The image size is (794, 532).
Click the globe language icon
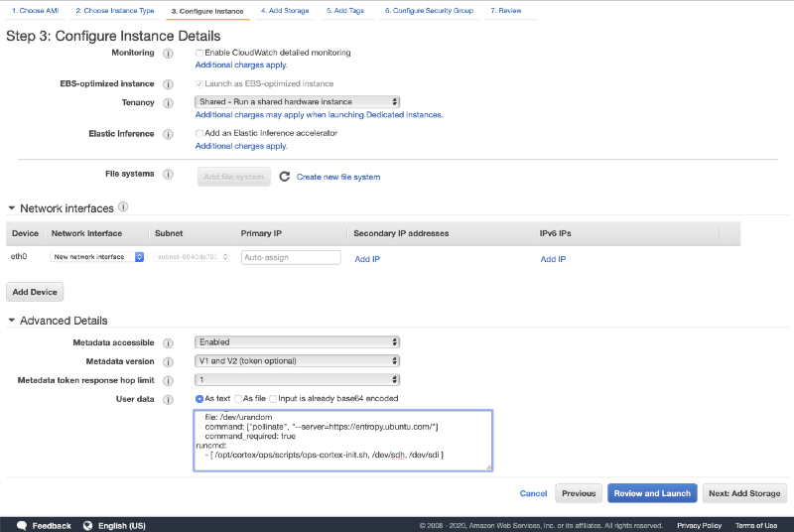[87, 525]
